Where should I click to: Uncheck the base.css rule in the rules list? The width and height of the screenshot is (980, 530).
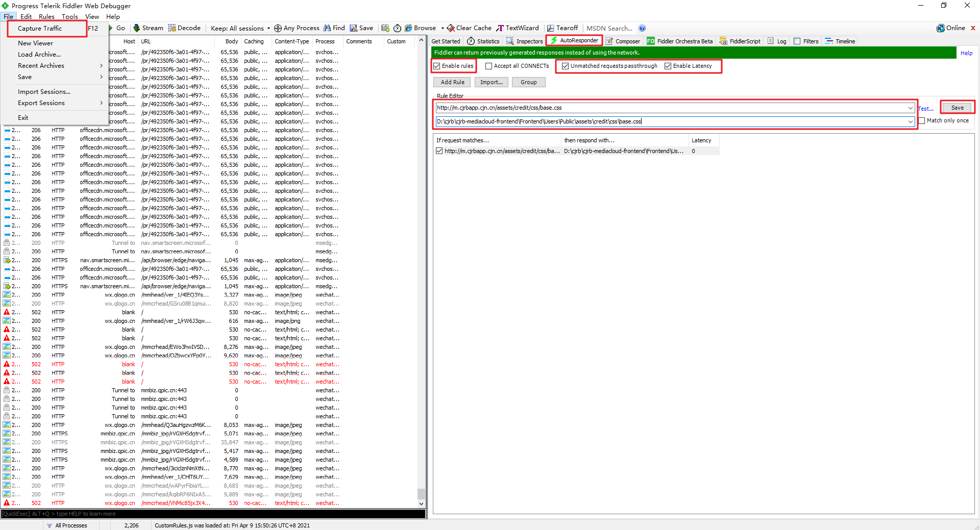[439, 151]
